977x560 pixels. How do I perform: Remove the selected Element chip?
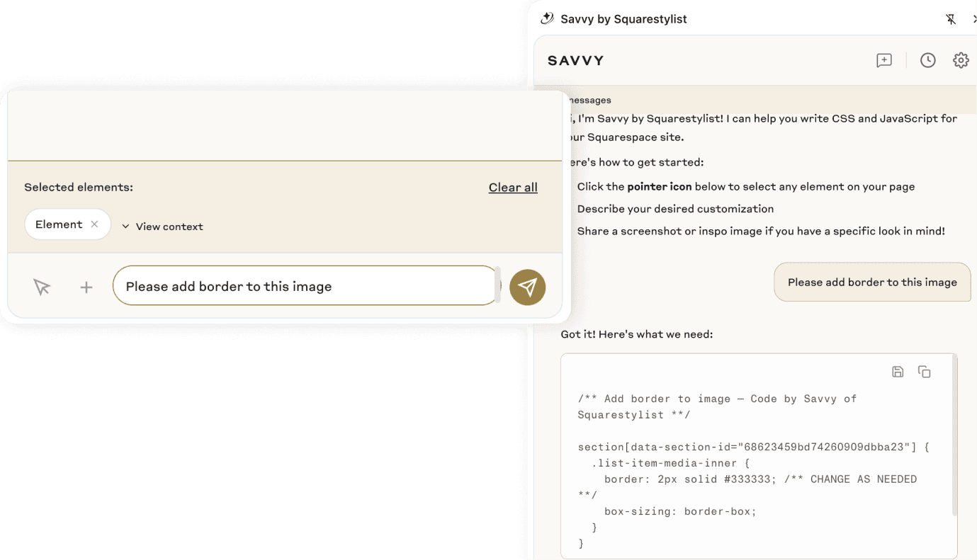tap(95, 224)
